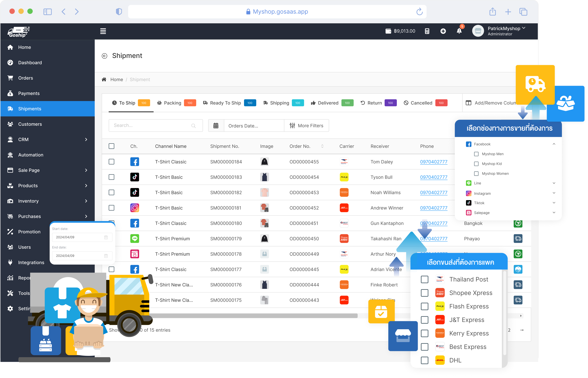
Task: Open Payments in the sidebar
Action: [x=48, y=94]
